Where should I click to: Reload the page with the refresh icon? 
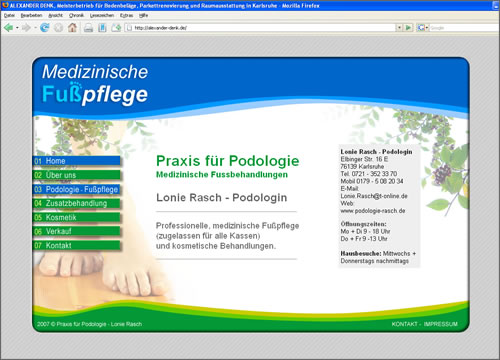[44, 28]
